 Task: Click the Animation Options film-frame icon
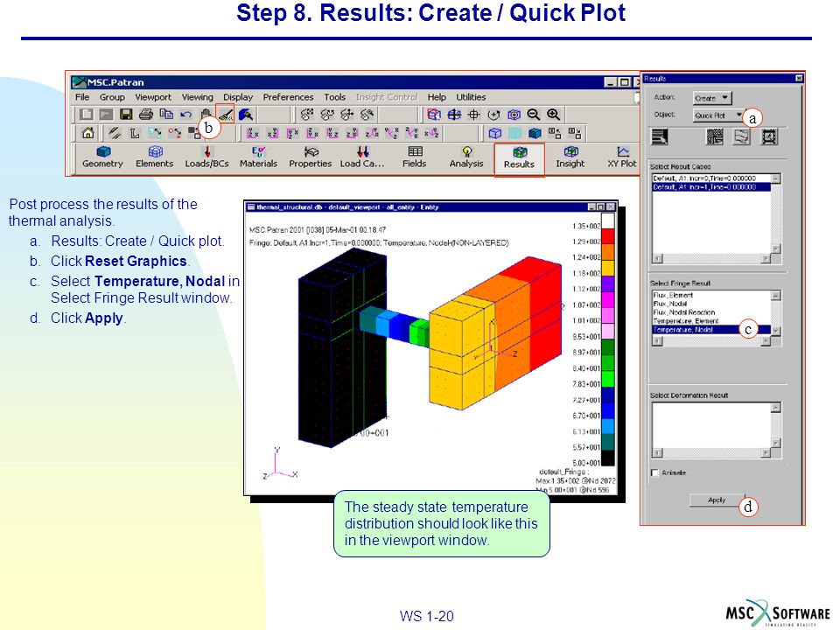(769, 137)
